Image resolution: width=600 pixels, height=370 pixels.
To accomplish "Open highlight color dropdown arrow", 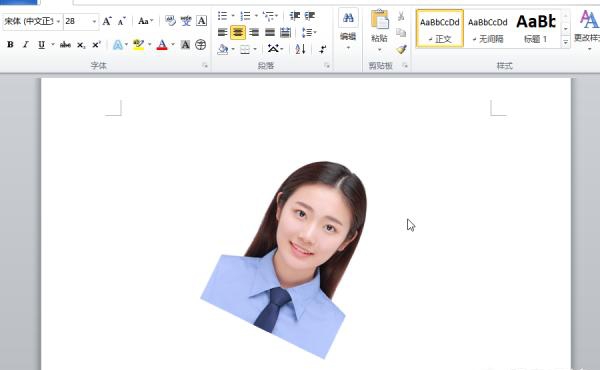I will (150, 45).
